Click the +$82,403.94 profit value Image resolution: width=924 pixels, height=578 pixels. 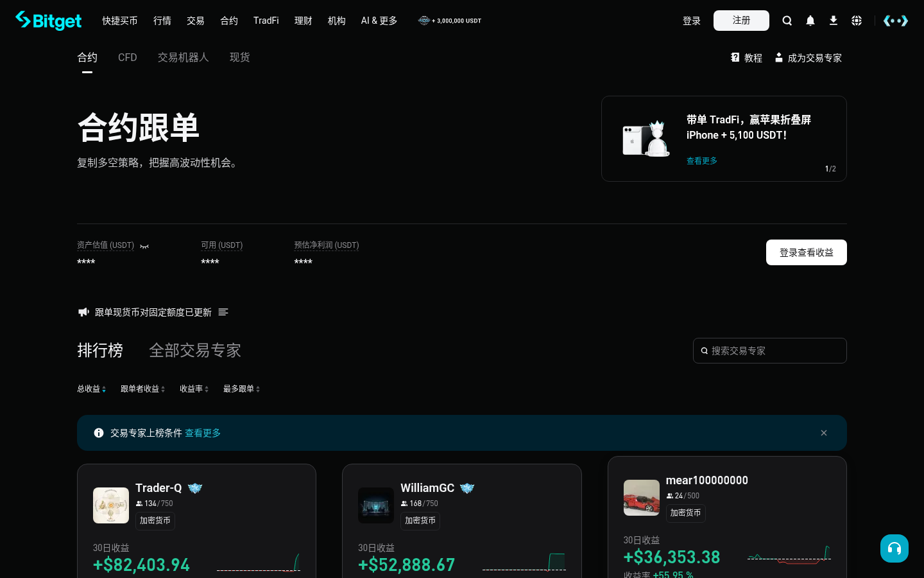[x=141, y=565]
